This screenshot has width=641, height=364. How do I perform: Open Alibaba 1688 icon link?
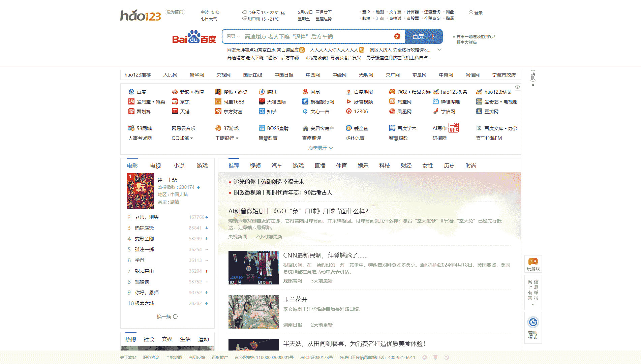click(218, 101)
